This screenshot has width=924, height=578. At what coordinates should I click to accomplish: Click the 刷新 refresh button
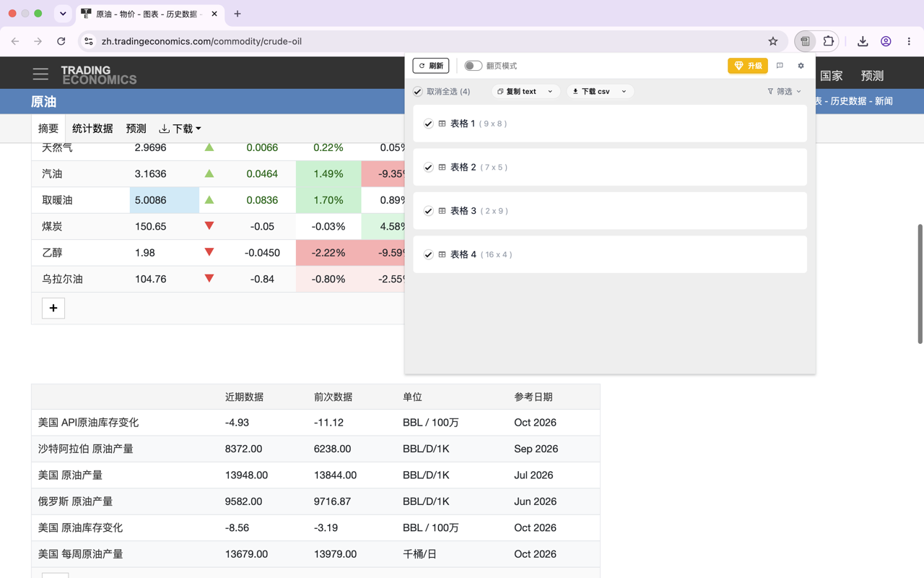coord(431,66)
